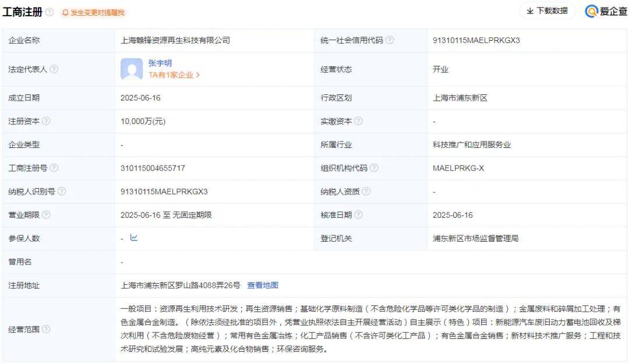Click the 注册地址 label cell
Image resolution: width=629 pixels, height=364 pixels.
pos(59,285)
